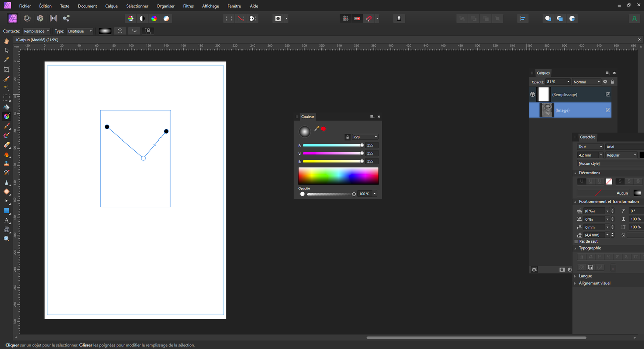The height and width of the screenshot is (349, 644).
Task: Select the Image layer thumbnail
Action: [547, 110]
